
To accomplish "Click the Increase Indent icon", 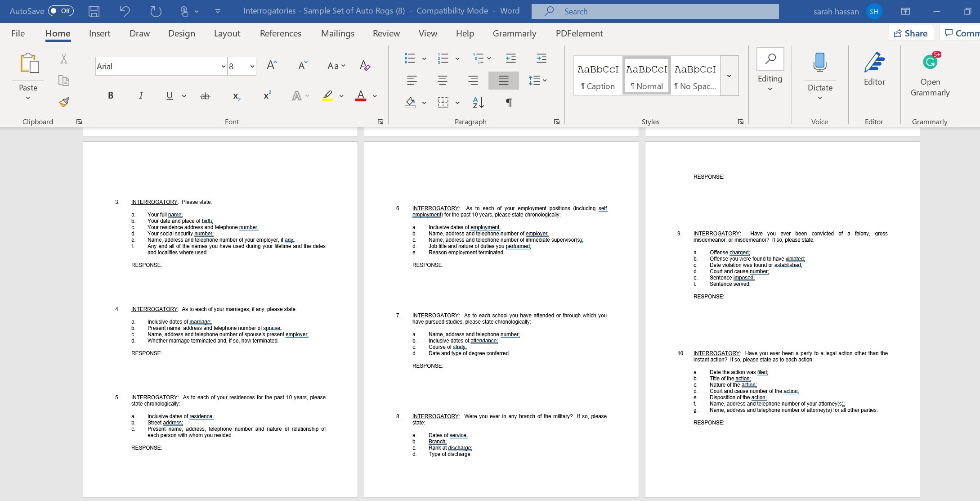I will [x=541, y=58].
